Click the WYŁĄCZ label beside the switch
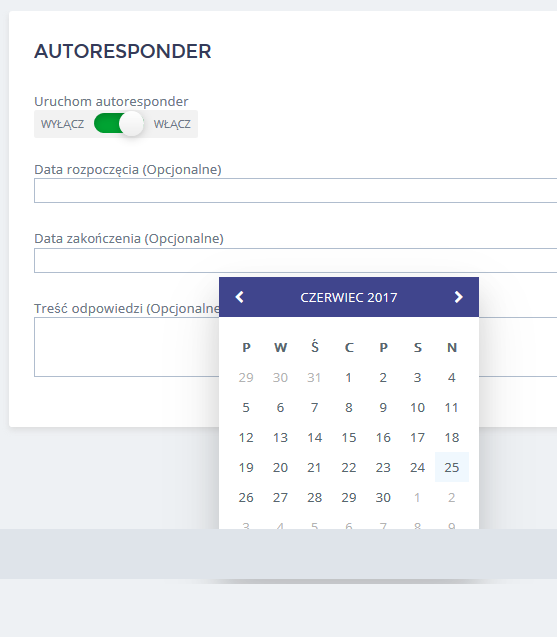This screenshot has width=557, height=637. coord(62,124)
